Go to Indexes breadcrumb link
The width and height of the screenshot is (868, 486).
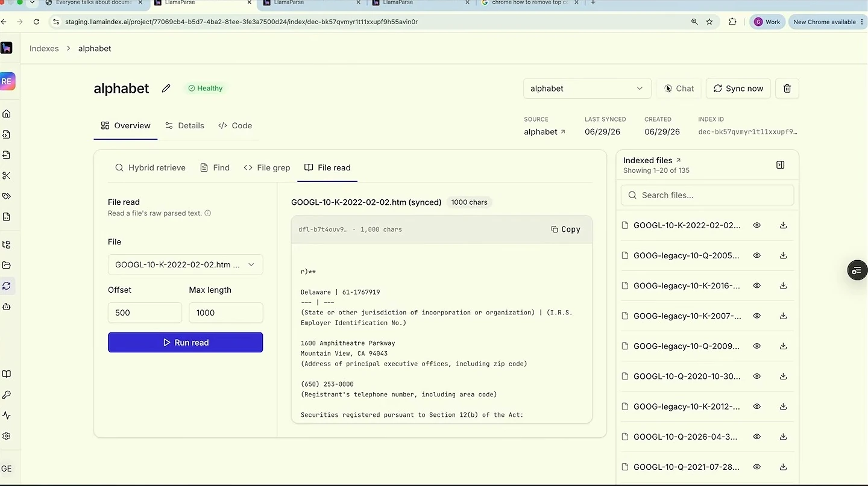(44, 49)
